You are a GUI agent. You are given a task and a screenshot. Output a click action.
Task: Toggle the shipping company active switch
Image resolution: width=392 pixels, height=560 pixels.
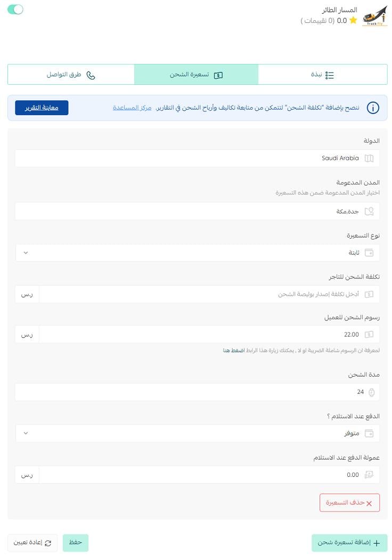tap(15, 10)
